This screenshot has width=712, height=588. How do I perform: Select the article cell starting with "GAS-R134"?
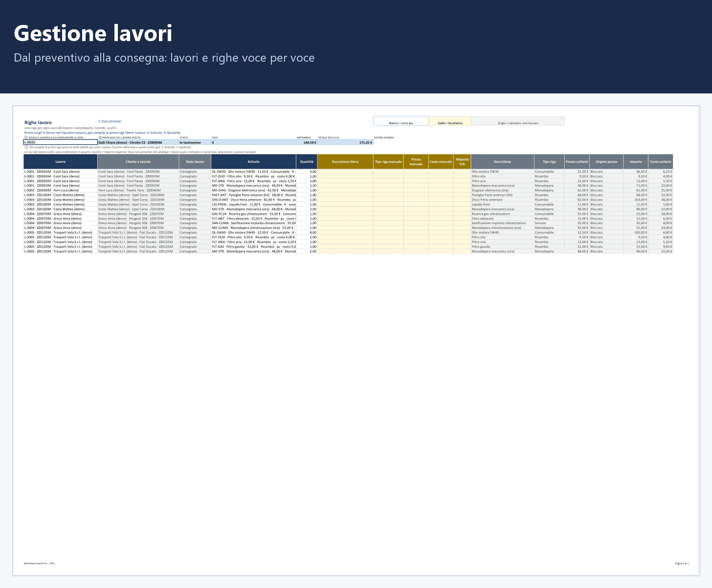coord(254,214)
